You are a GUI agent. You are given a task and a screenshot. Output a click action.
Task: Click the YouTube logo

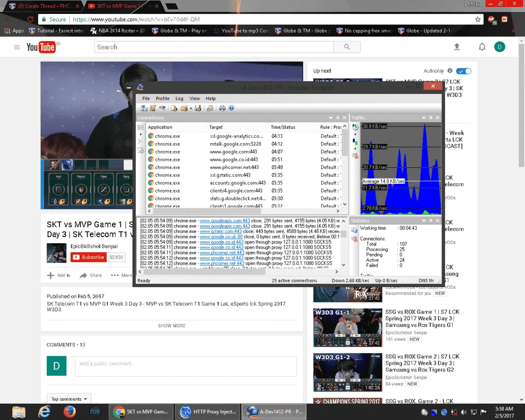[x=41, y=47]
